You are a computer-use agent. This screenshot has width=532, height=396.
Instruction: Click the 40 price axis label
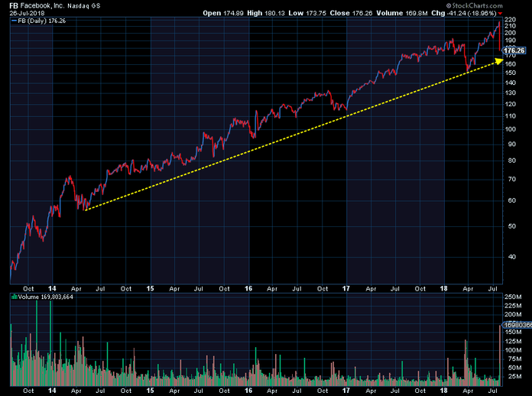tap(512, 257)
